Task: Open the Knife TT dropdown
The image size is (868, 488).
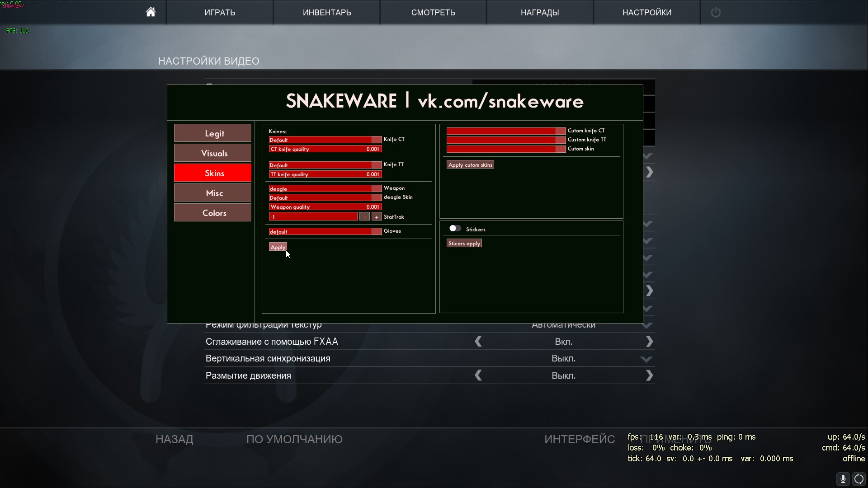Action: 325,165
